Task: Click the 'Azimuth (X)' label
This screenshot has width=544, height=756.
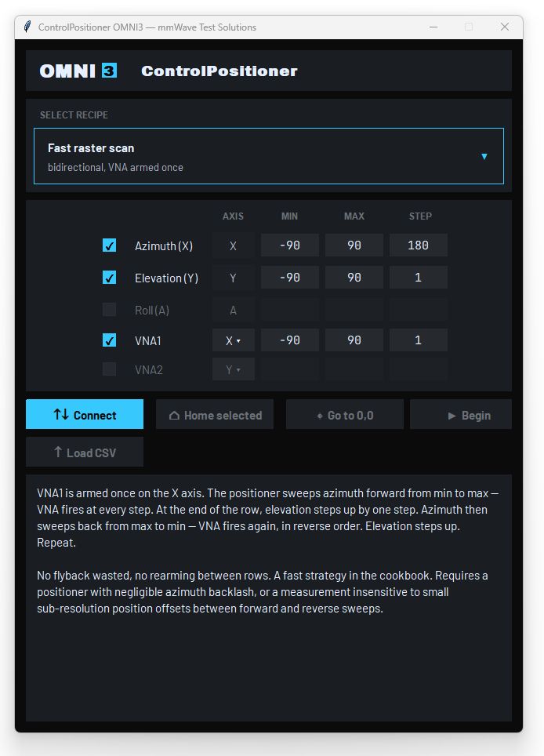Action: (164, 246)
